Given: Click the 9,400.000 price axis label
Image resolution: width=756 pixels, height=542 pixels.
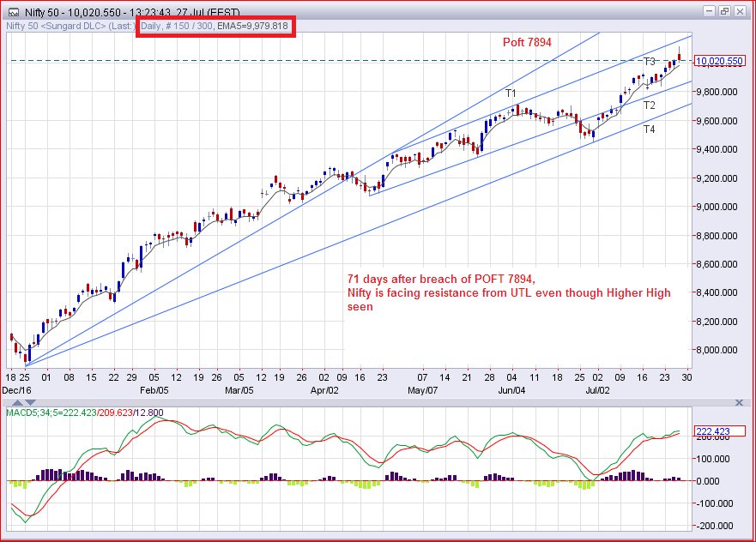Looking at the screenshot, I should pyautogui.click(x=716, y=149).
